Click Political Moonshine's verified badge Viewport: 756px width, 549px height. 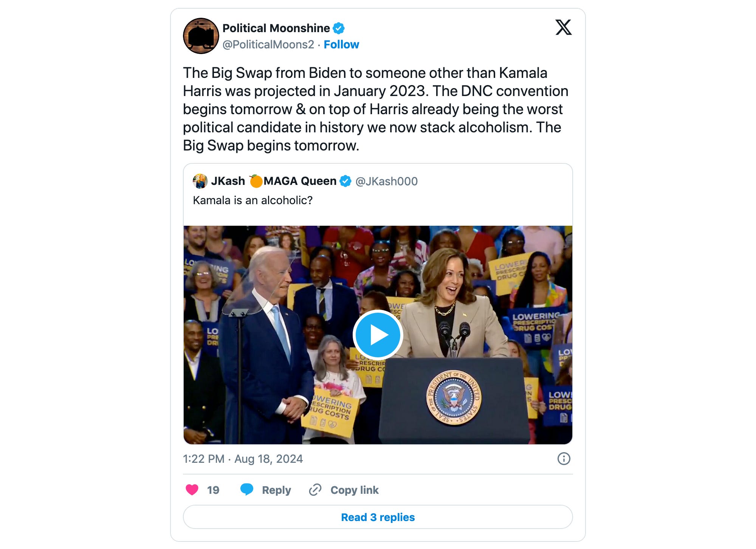tap(338, 28)
